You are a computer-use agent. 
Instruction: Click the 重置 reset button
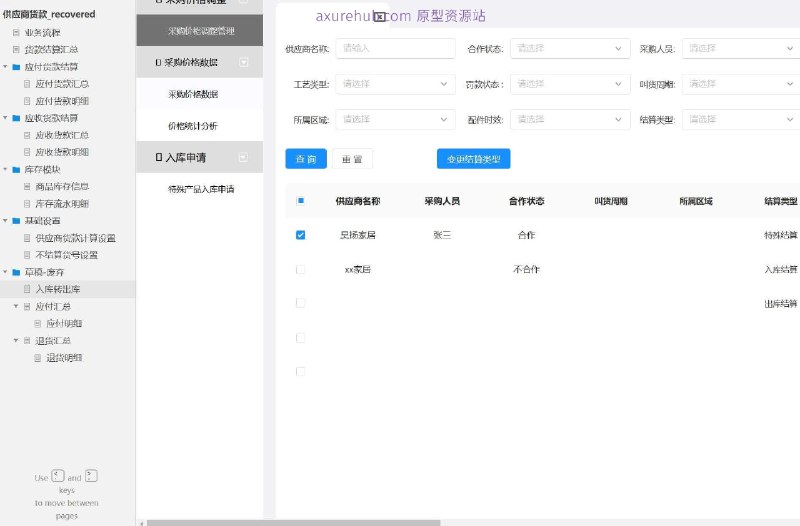tap(353, 159)
